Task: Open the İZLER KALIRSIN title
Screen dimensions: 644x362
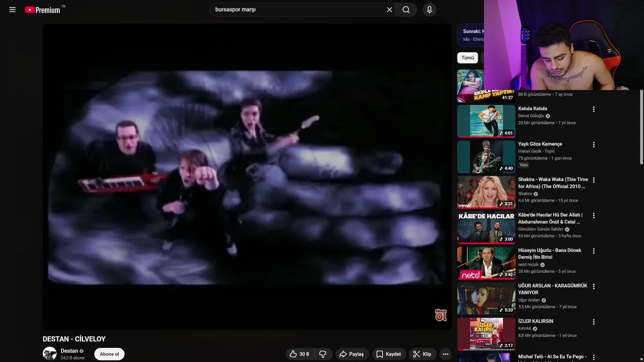Action: [535, 321]
